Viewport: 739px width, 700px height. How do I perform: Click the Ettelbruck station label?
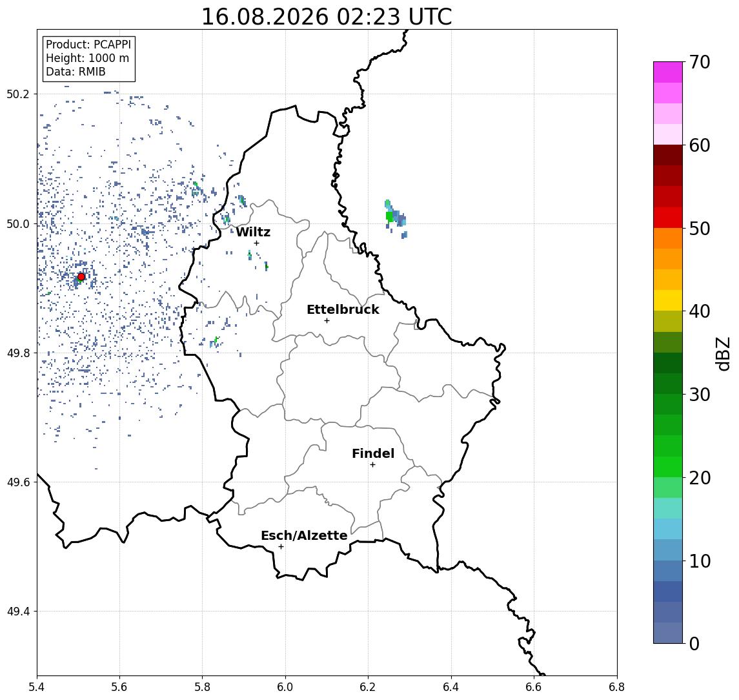[343, 309]
